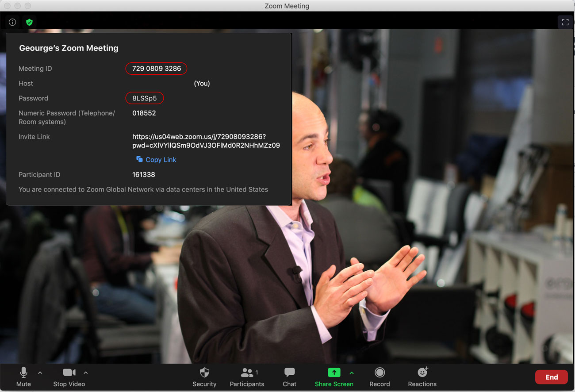Click the Participant ID value 161338
575x392 pixels.
coord(144,175)
